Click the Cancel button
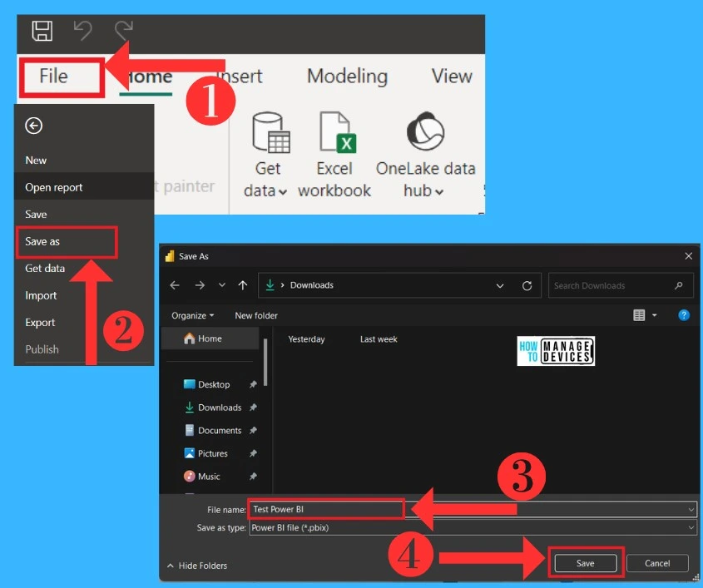 coord(657,563)
